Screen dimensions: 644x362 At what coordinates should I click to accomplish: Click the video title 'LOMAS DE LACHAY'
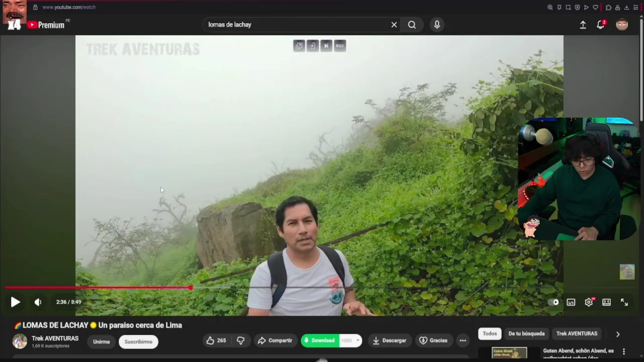pos(98,325)
